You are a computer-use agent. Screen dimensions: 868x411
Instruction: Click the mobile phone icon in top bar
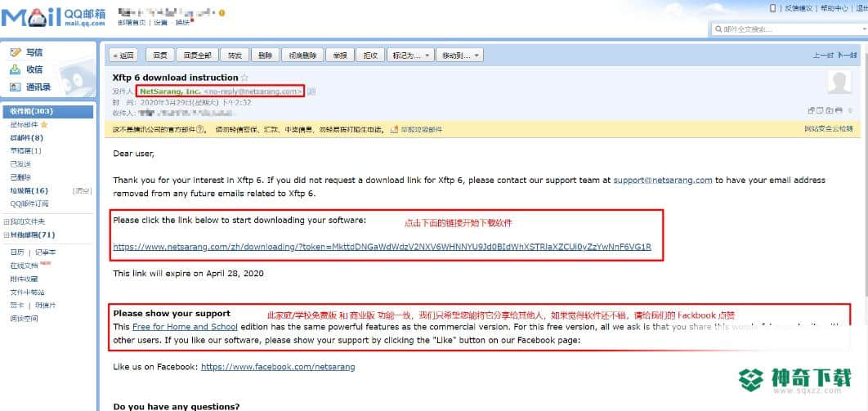773,7
